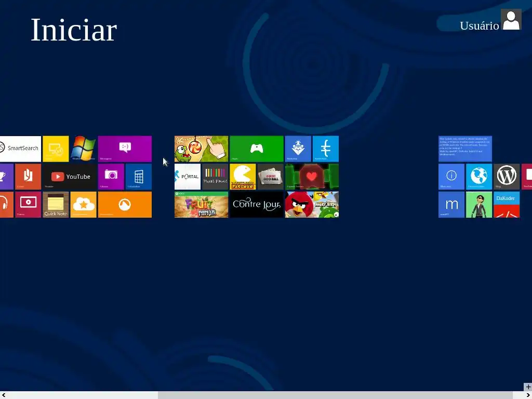The image size is (532, 399).
Task: Click the zoom plus button at bottom corner
Action: click(x=528, y=387)
